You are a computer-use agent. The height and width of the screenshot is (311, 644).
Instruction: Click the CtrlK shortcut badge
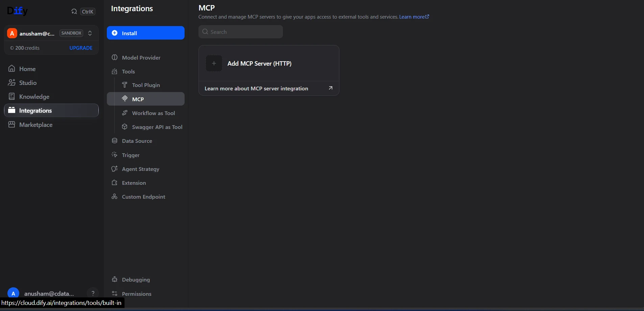pyautogui.click(x=88, y=12)
